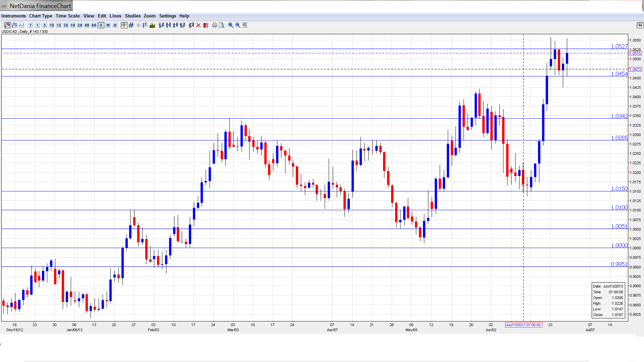Open the Chart Type menu
The width and height of the screenshot is (644, 362).
coord(41,16)
